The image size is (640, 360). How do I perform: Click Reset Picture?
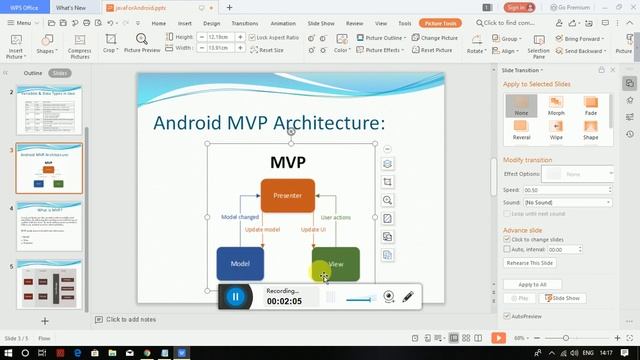(x=432, y=50)
